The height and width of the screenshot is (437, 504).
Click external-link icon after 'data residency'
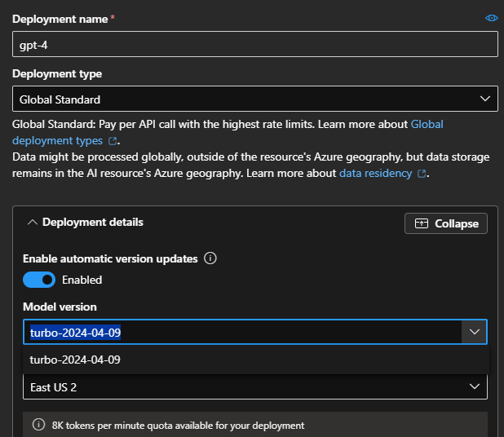[x=422, y=174]
